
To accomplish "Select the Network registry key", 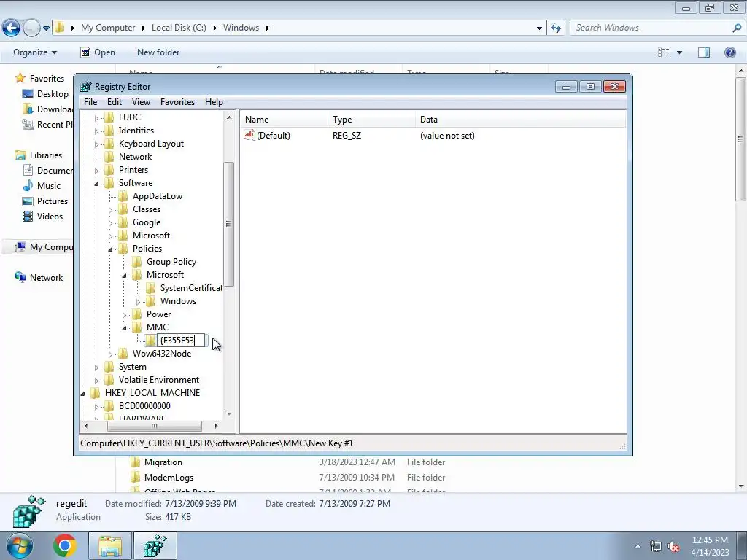I will 135,157.
